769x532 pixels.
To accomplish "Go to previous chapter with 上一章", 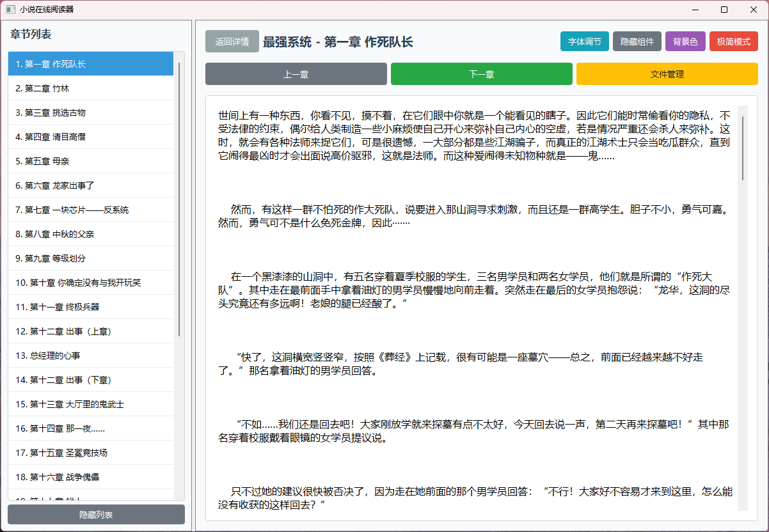I will pyautogui.click(x=296, y=74).
